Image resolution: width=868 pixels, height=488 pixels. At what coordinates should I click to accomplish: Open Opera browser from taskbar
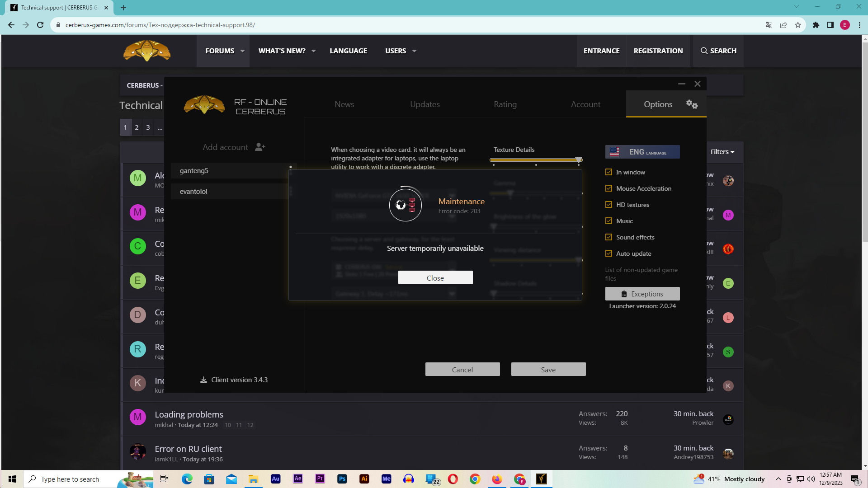point(453,479)
